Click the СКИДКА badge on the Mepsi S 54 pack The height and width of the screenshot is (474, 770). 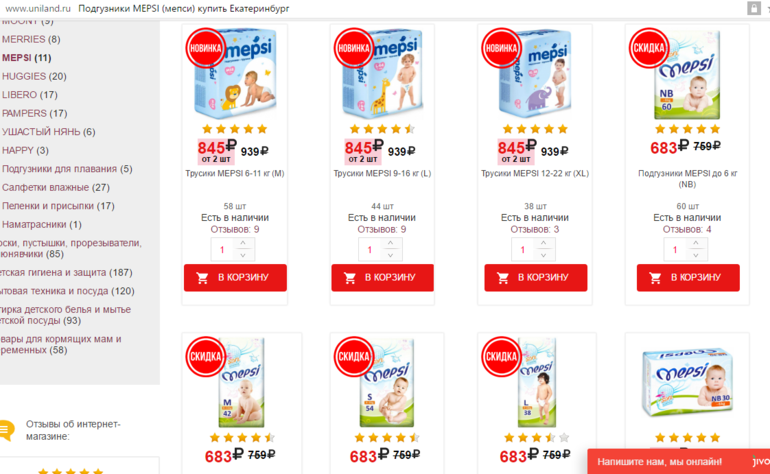coord(354,357)
